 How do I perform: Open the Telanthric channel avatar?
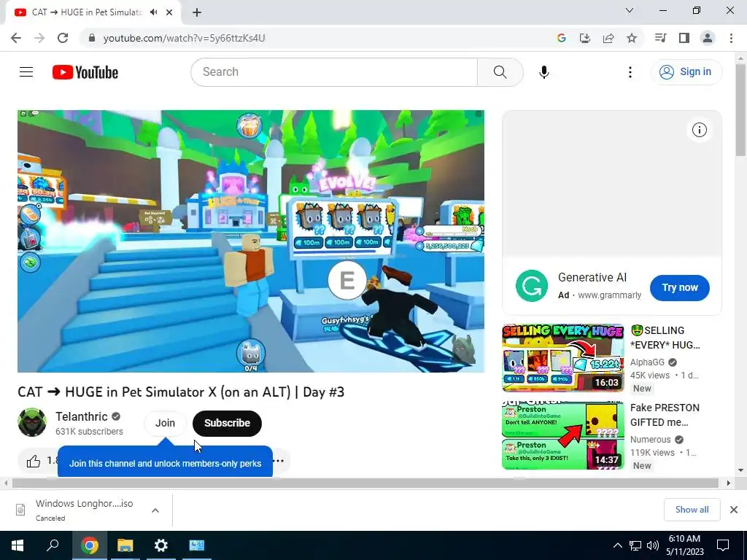32,422
